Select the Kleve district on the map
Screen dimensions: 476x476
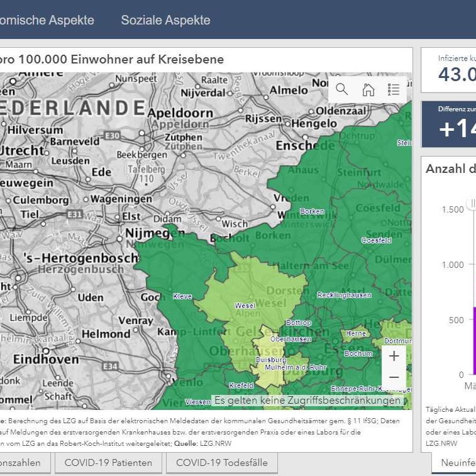pyautogui.click(x=182, y=296)
